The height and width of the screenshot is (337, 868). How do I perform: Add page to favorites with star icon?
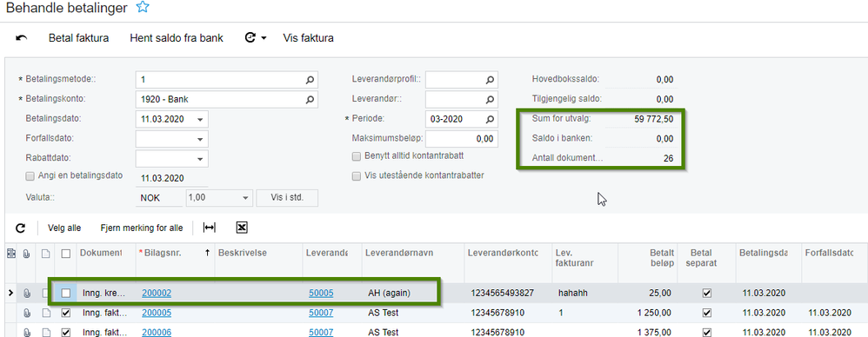(143, 7)
